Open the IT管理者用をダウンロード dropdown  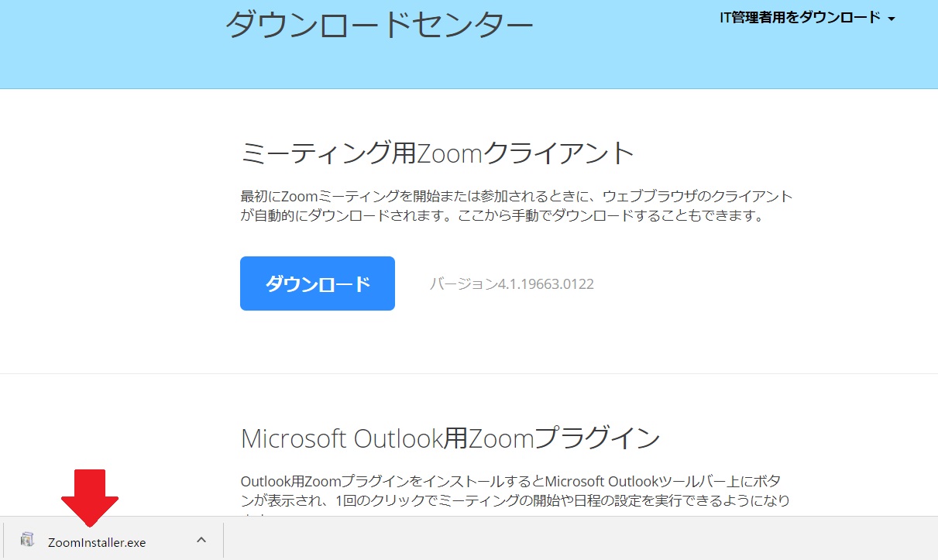[807, 18]
